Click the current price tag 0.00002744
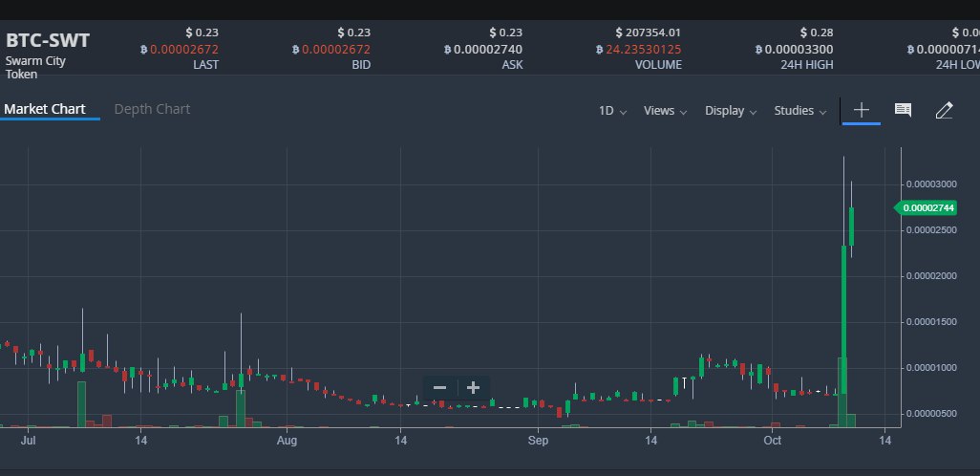Screen dimensions: 980x476 (x=927, y=208)
